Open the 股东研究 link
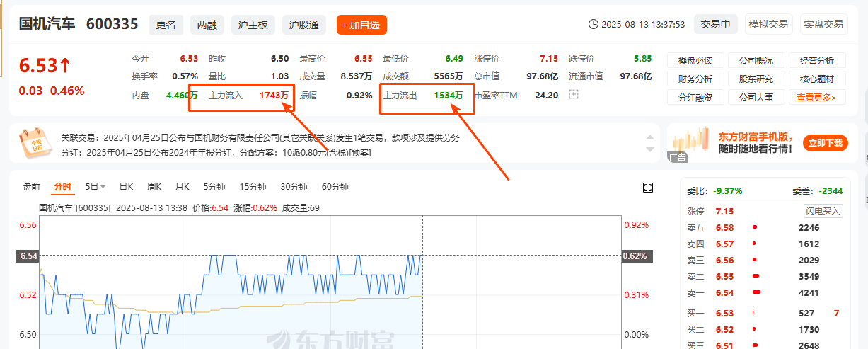This screenshot has width=868, height=349. [756, 79]
